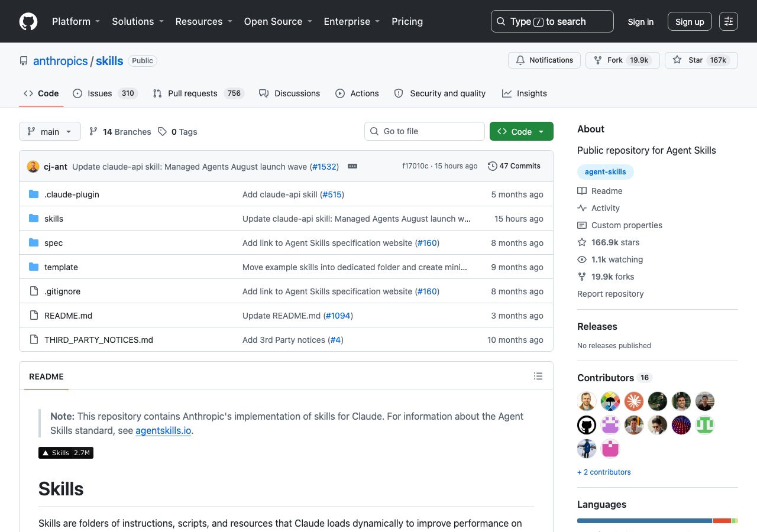Click the star icon beside 166.9k stars
Image resolution: width=757 pixels, height=532 pixels.
pyautogui.click(x=582, y=242)
